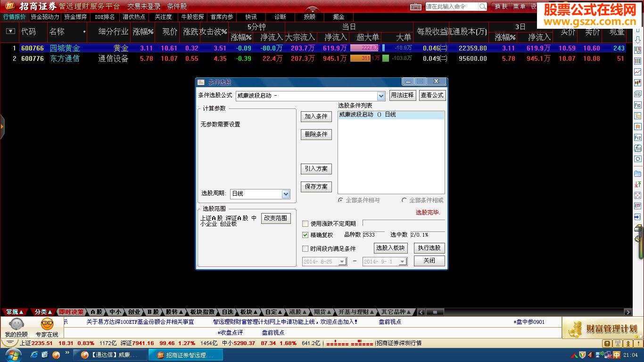644x362 pixels.
Task: Switch to the DDE排名 tab
Action: [x=105, y=17]
